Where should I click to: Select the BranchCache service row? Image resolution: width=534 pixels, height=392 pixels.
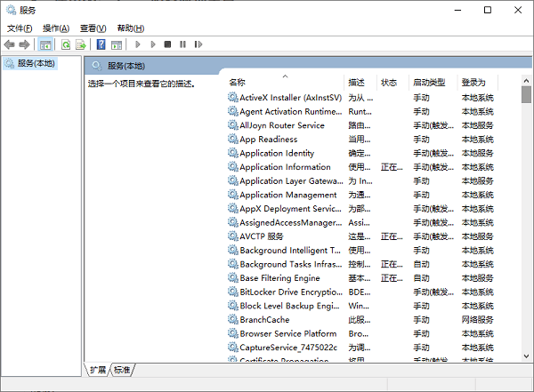point(264,320)
